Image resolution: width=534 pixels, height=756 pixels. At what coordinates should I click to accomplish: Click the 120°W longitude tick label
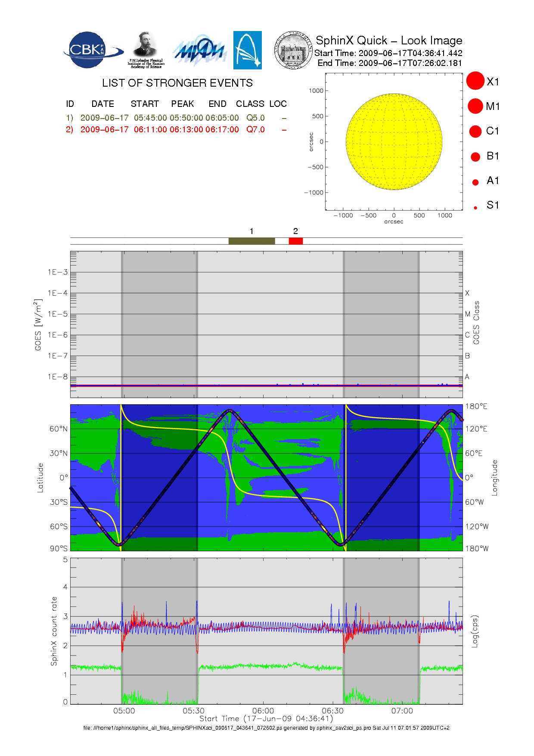pos(477,526)
